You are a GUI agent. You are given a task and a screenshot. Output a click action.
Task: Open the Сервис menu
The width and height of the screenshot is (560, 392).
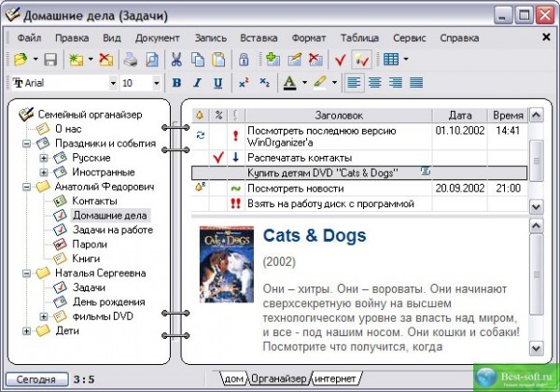tap(410, 38)
